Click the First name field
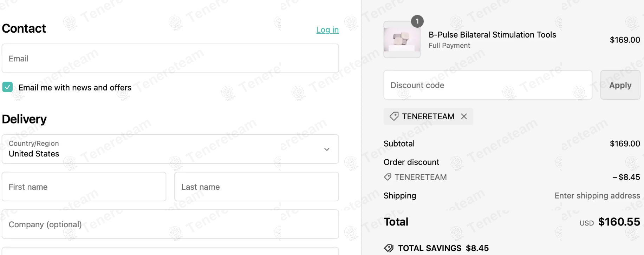644x255 pixels. pyautogui.click(x=84, y=187)
